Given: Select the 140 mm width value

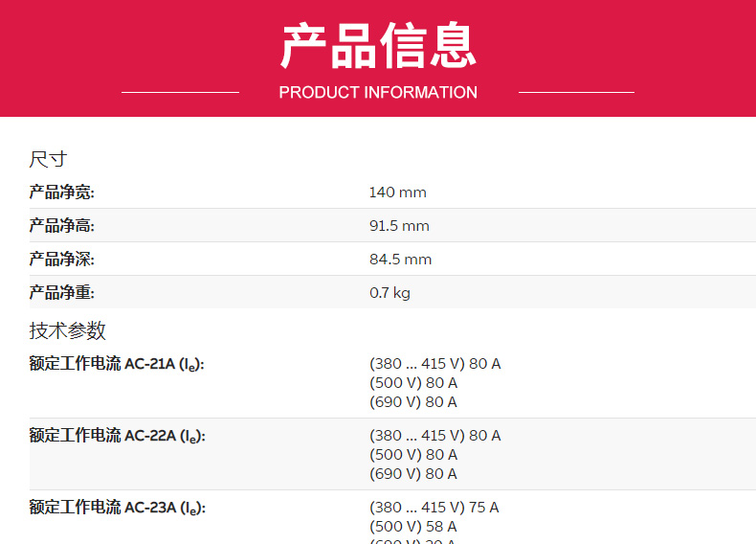Looking at the screenshot, I should pyautogui.click(x=397, y=193).
